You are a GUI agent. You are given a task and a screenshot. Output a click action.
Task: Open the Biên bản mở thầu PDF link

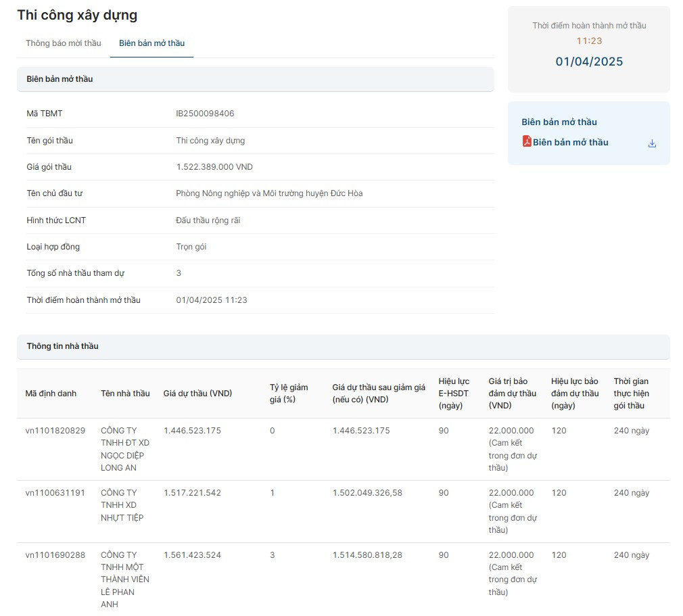pyautogui.click(x=570, y=143)
